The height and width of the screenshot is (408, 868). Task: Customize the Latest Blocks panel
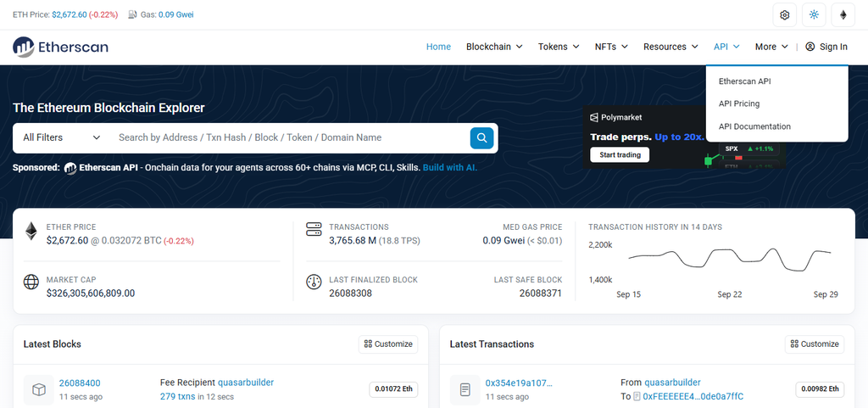pyautogui.click(x=388, y=344)
